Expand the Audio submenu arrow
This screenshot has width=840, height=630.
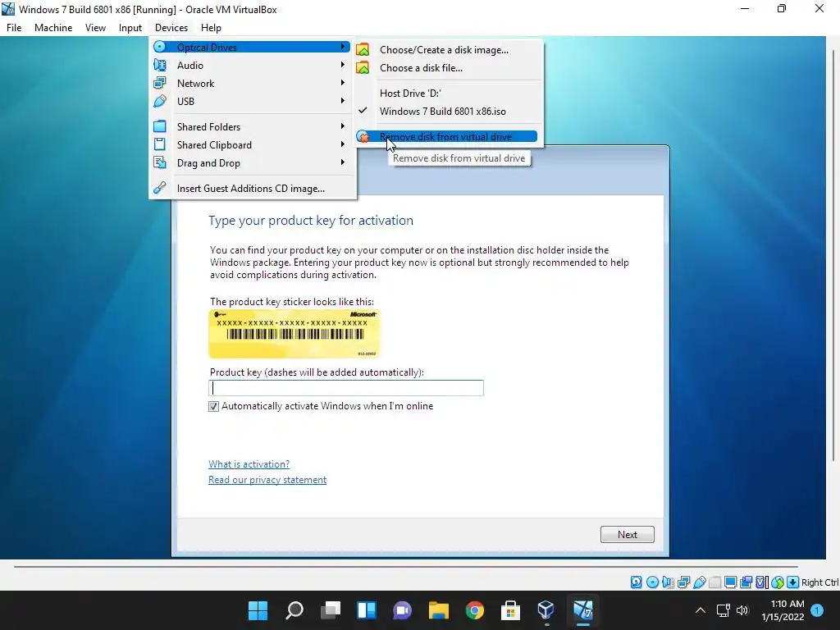click(x=343, y=65)
